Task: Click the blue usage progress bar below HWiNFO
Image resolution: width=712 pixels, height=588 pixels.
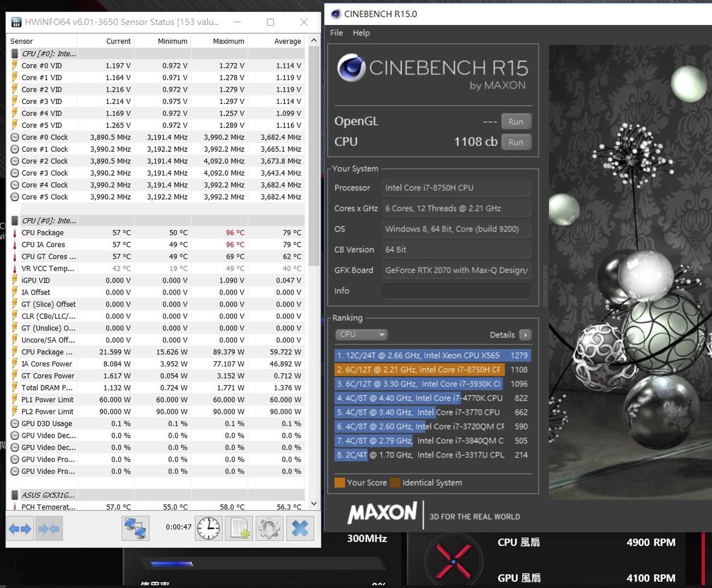Action: coord(172,563)
